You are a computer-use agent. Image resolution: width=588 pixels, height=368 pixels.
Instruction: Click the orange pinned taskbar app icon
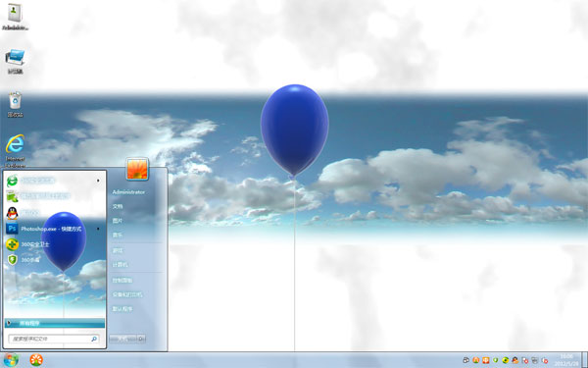click(36, 360)
